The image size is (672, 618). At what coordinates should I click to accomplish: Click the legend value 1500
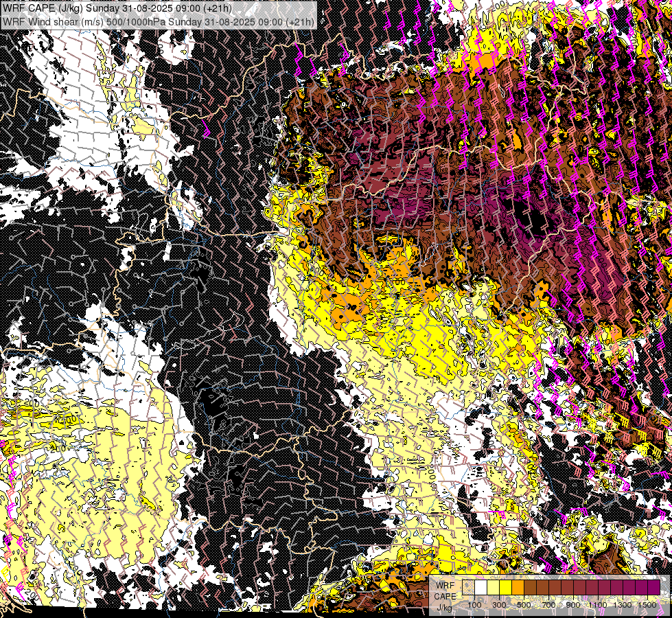pyautogui.click(x=647, y=605)
